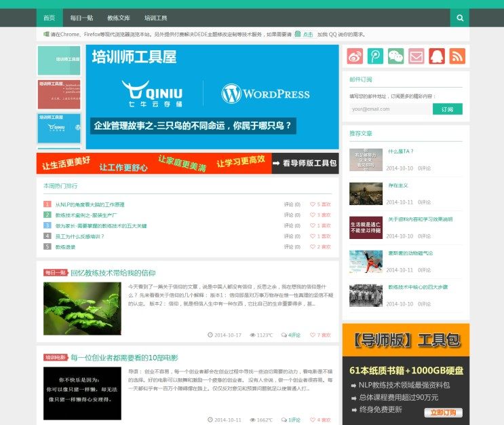Click the search magnifier icon in navbar
504x425 pixels.
[460, 18]
